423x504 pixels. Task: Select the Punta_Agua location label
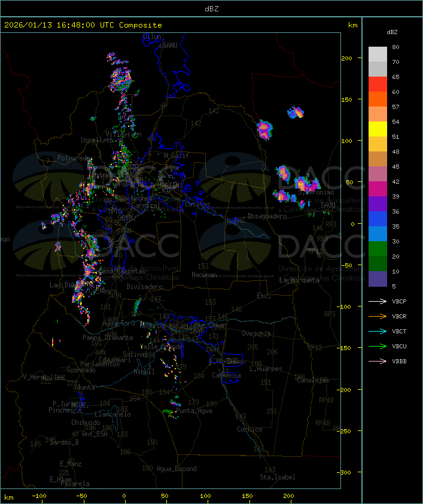195,411
